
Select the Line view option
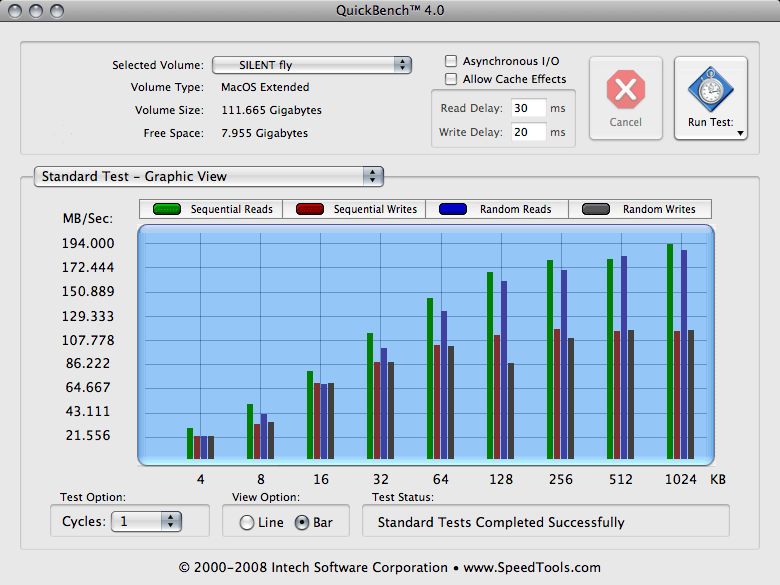247,522
